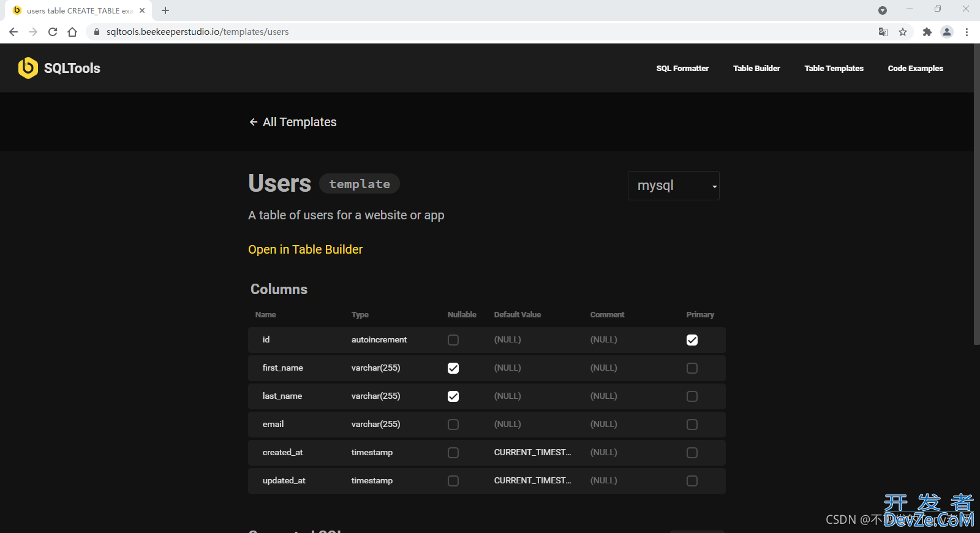Click the updated_at column name cell
Image resolution: width=980 pixels, height=533 pixels.
click(x=284, y=480)
